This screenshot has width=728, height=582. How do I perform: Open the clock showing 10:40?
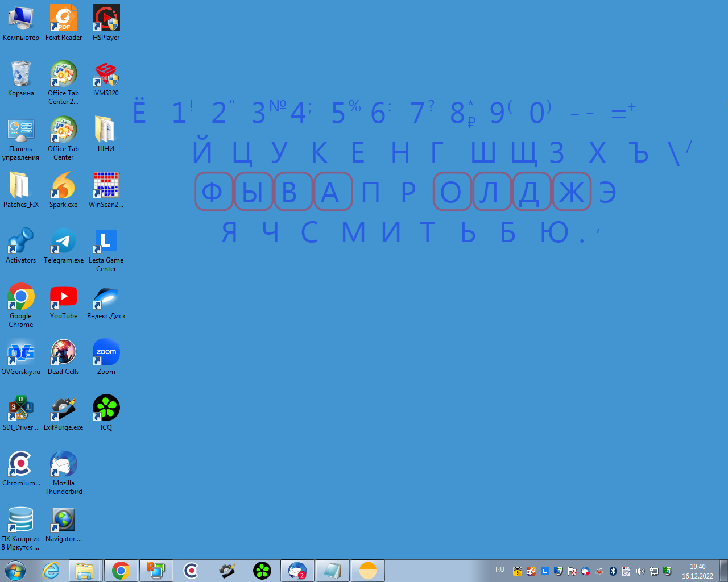[698, 571]
